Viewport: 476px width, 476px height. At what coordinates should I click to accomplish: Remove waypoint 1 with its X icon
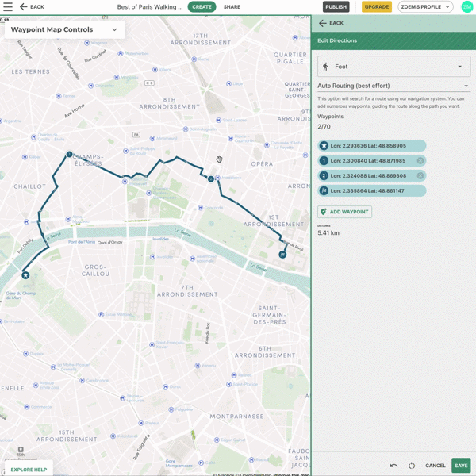tap(420, 161)
